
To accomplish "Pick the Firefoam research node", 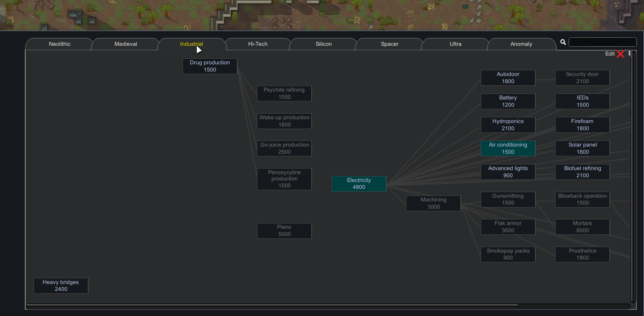I will [x=582, y=125].
